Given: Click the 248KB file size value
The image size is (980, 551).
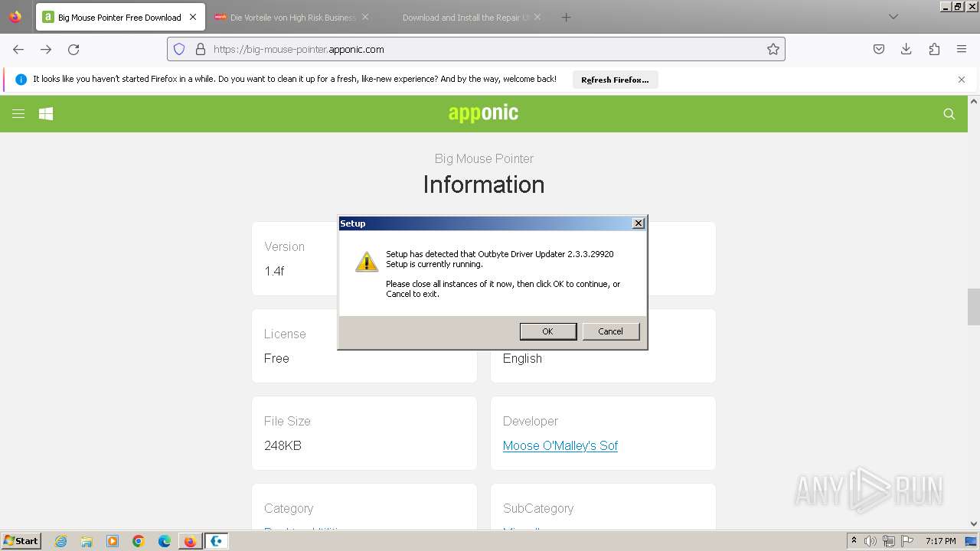Looking at the screenshot, I should tap(283, 445).
